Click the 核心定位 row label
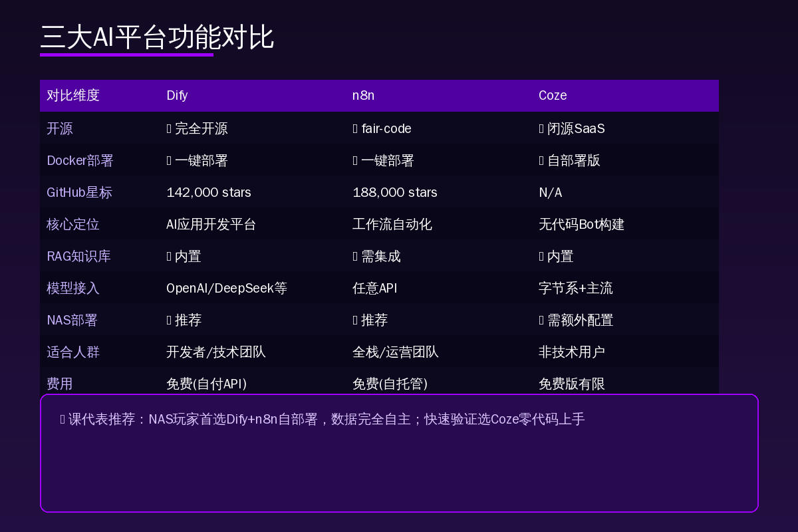The height and width of the screenshot is (532, 798). pos(73,224)
